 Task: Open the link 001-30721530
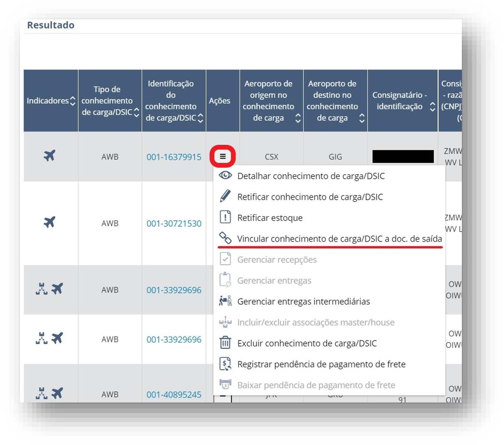click(174, 223)
